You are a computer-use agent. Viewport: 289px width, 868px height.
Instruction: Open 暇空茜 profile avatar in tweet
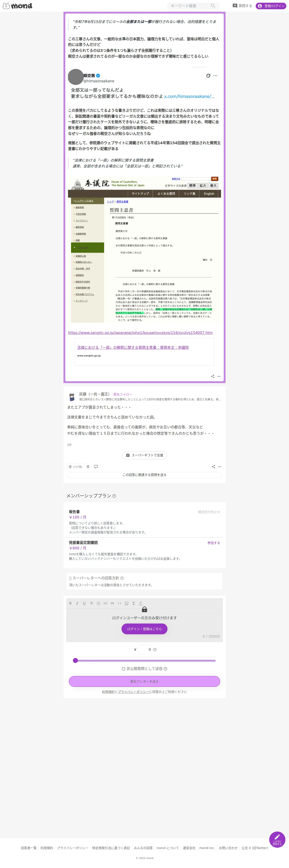tap(76, 77)
